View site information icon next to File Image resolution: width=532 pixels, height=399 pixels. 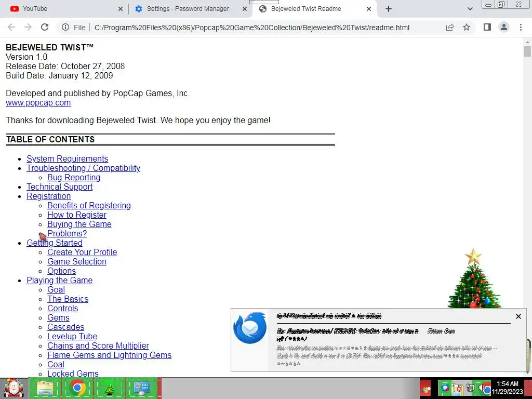point(65,28)
